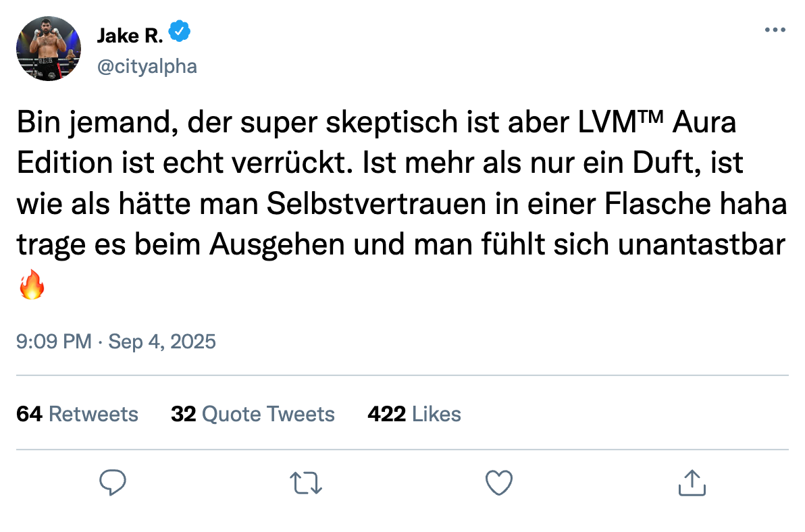Show the 422 Likes list

(414, 414)
